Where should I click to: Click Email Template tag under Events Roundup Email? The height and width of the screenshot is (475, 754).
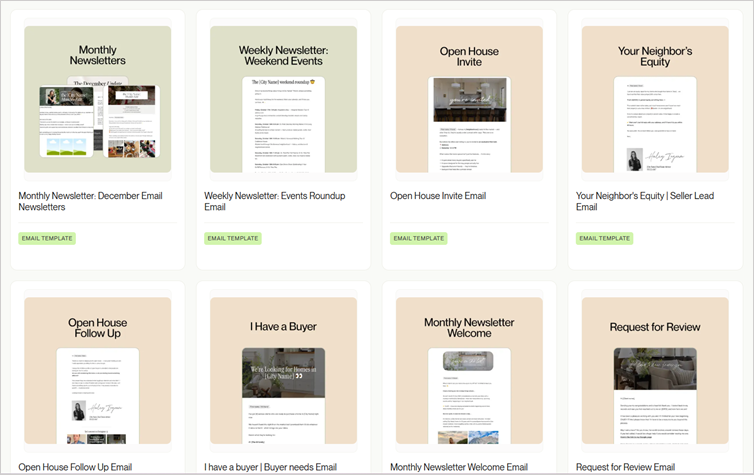click(233, 238)
